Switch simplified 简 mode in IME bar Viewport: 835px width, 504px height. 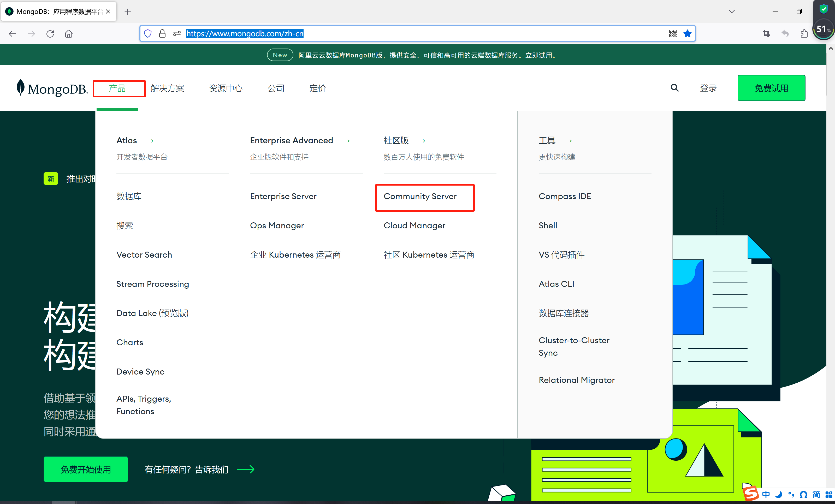point(816,495)
